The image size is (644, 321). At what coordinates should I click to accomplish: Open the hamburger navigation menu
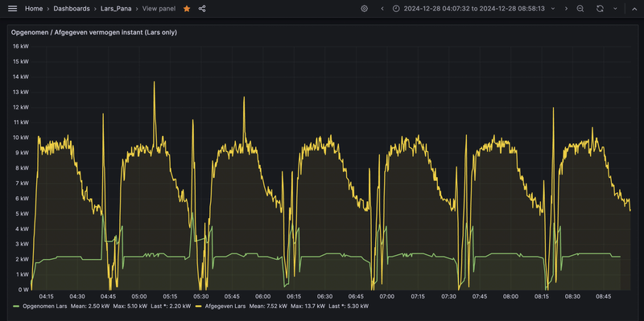click(x=13, y=9)
